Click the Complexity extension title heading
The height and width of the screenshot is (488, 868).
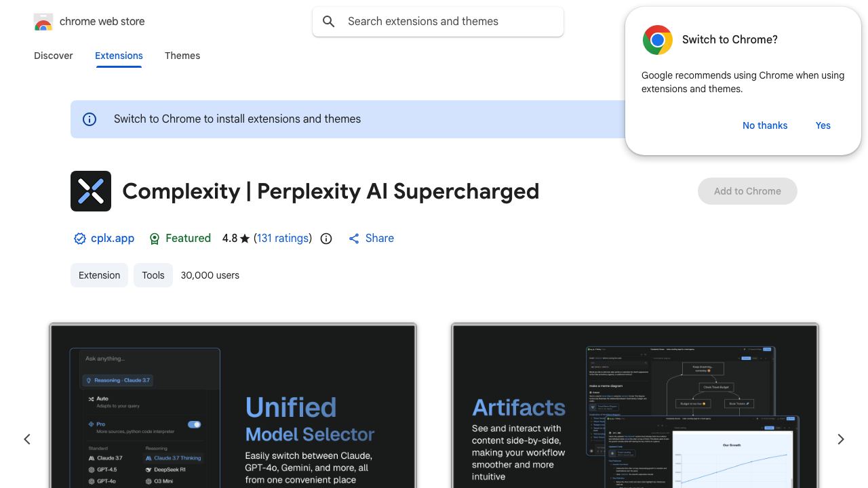331,191
